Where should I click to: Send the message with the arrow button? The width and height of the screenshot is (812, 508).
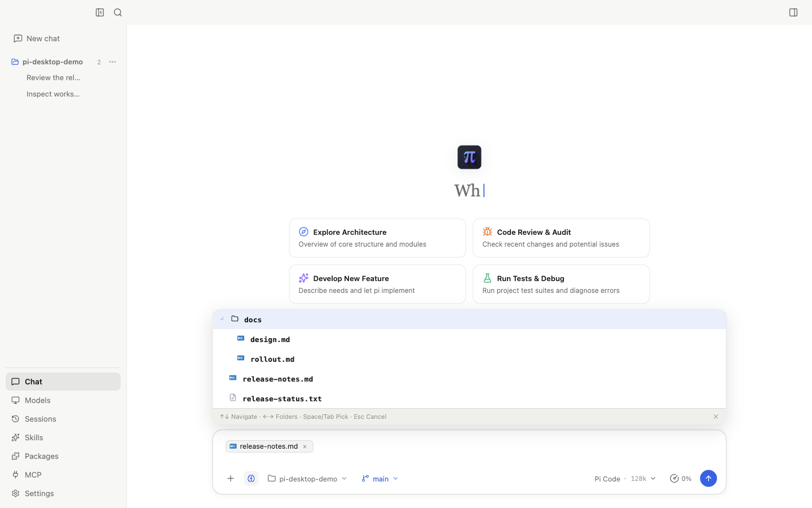[x=708, y=479]
